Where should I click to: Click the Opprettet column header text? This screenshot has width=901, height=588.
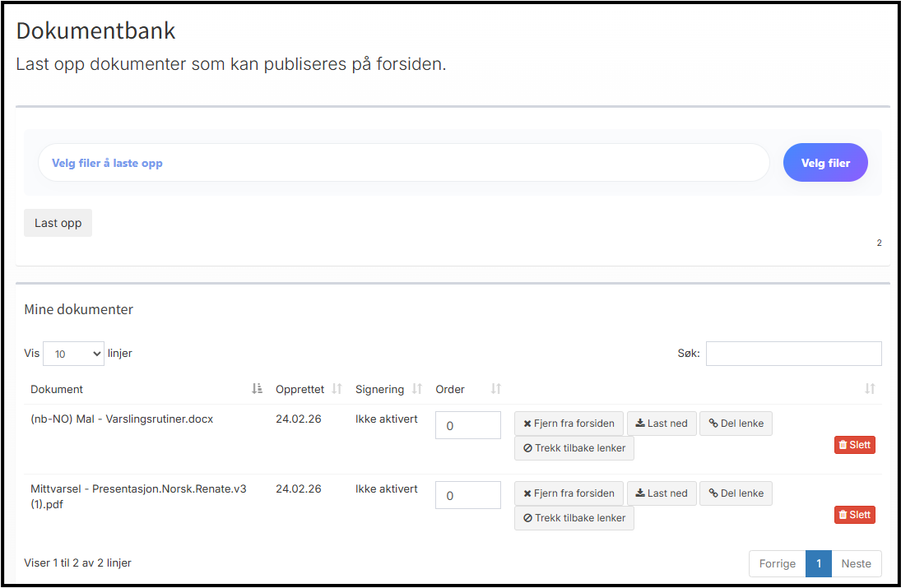tap(300, 389)
